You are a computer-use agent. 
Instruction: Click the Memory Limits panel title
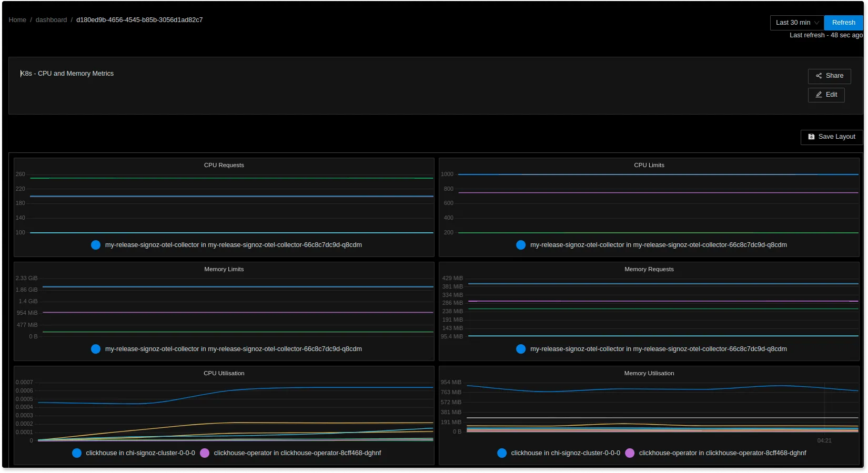coord(224,269)
